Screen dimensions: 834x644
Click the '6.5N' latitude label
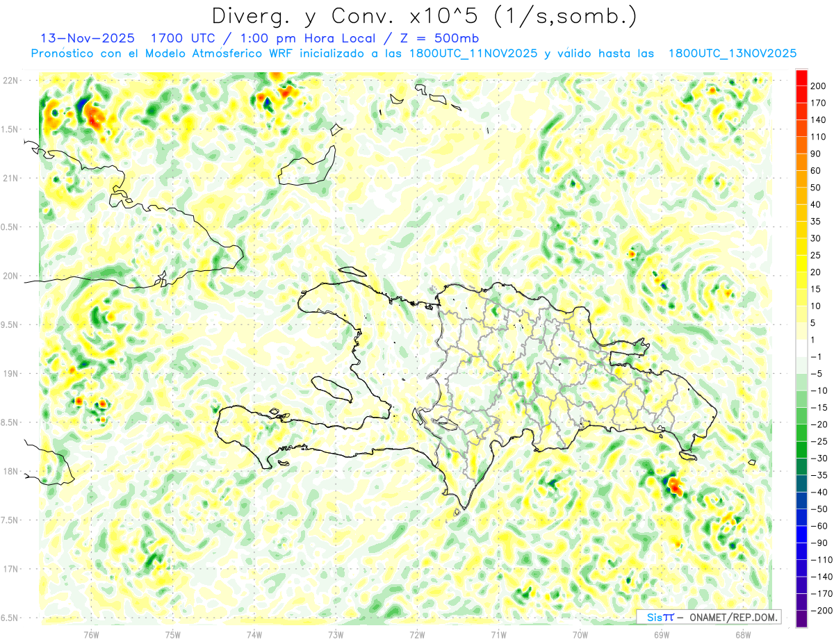(10, 618)
